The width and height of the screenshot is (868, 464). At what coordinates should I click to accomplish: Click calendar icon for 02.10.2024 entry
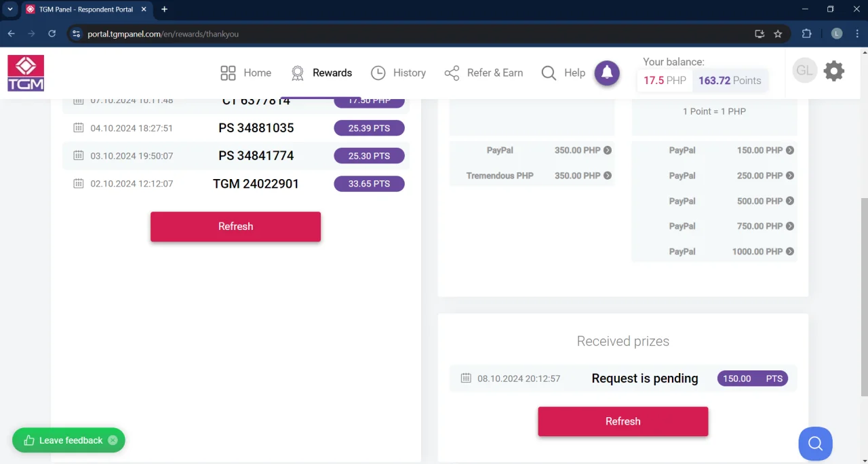tap(78, 183)
